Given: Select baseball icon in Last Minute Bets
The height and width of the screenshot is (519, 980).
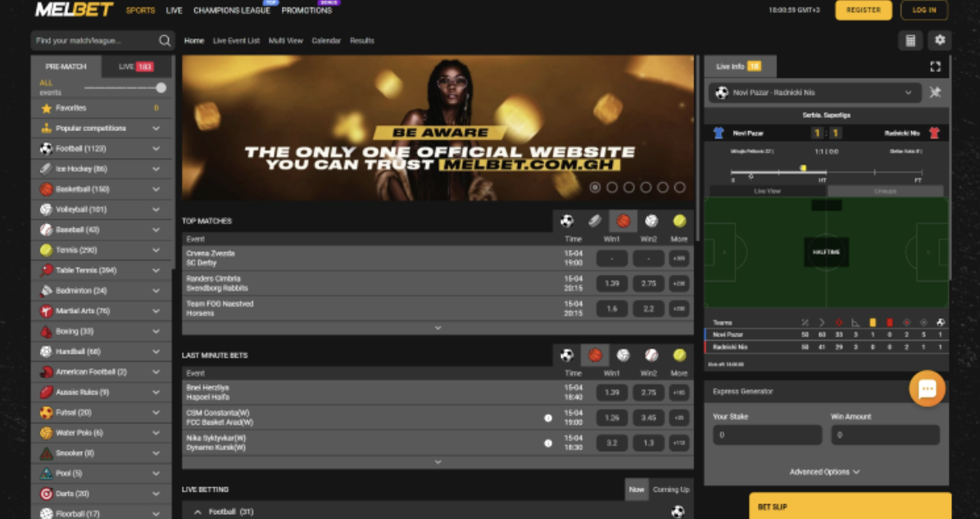Looking at the screenshot, I should 651,355.
